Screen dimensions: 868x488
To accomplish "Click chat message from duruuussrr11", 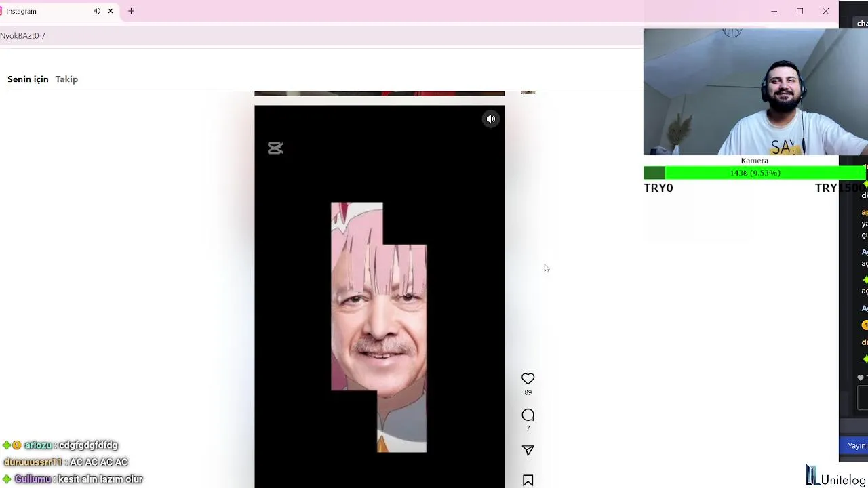I will pos(66,462).
